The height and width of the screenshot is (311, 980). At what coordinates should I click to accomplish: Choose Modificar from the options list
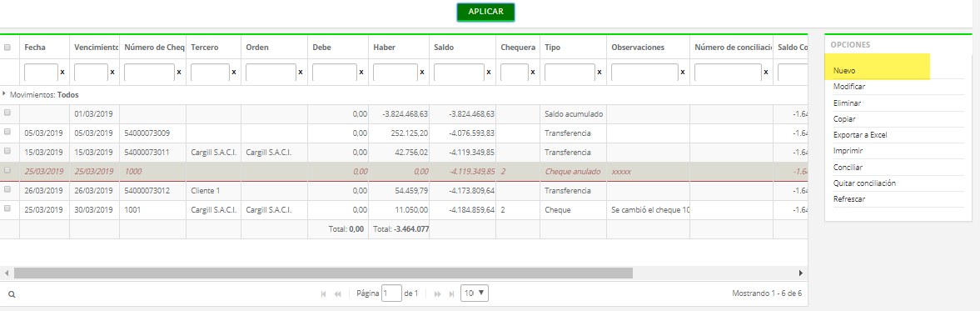pos(849,87)
